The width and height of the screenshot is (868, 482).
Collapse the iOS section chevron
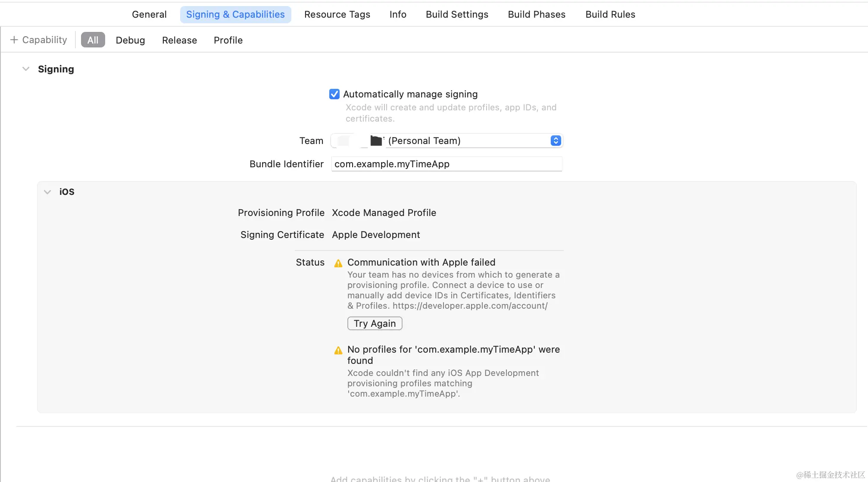pos(47,192)
